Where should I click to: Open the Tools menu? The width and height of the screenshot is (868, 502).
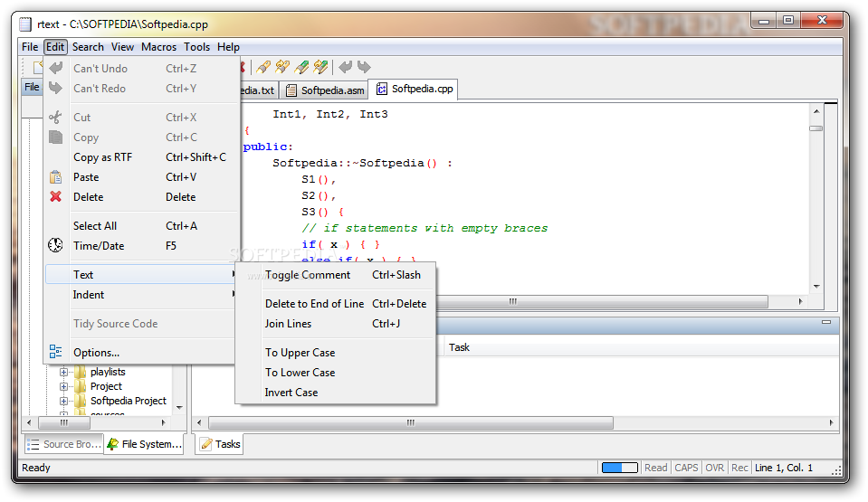pos(197,47)
